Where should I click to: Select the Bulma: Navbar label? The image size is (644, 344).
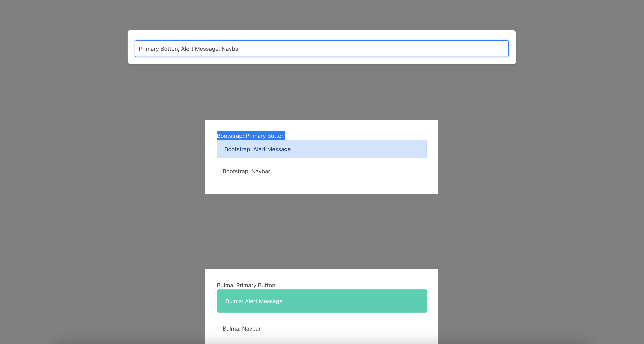[x=241, y=329]
